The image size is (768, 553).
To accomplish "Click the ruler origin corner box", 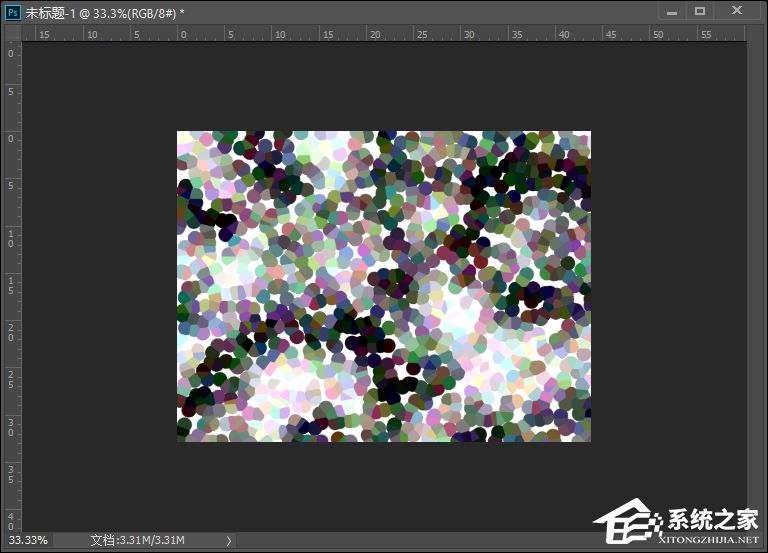I will [x=13, y=33].
